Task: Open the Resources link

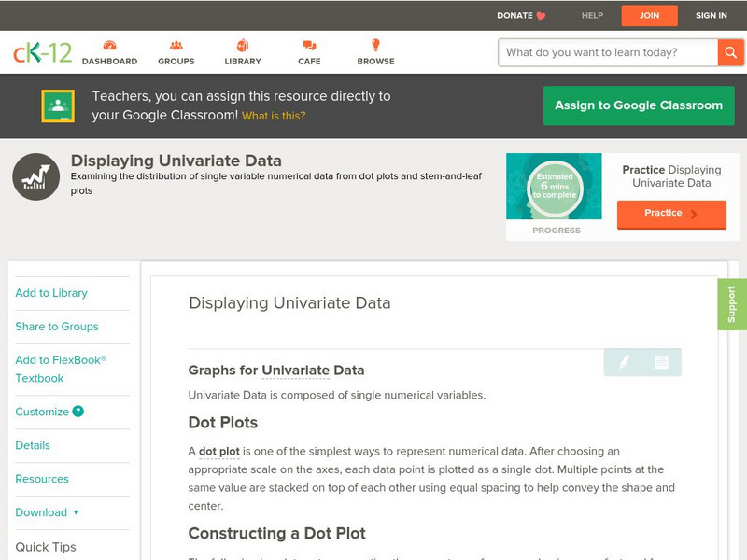Action: tap(42, 479)
